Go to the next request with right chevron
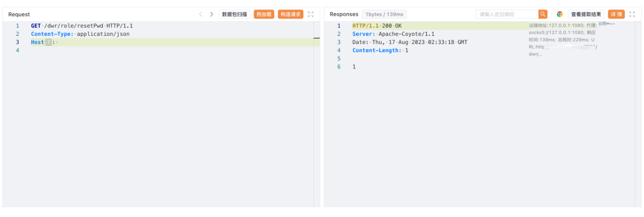The image size is (644, 217). pos(211,14)
